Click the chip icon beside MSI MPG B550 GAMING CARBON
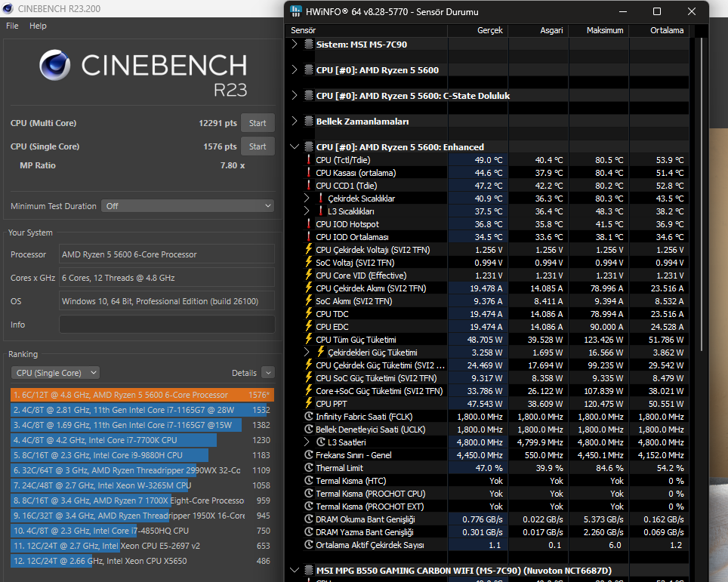Image resolution: width=728 pixels, height=582 pixels. point(309,570)
